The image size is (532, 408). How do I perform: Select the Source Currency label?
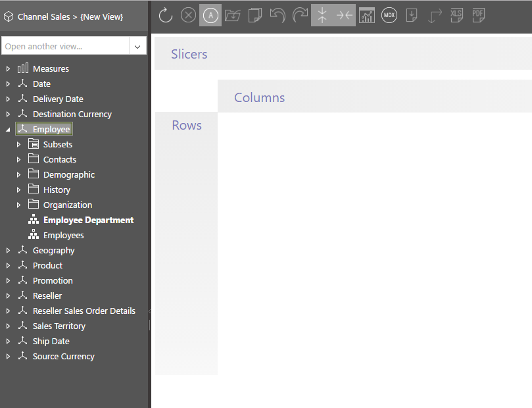click(63, 357)
